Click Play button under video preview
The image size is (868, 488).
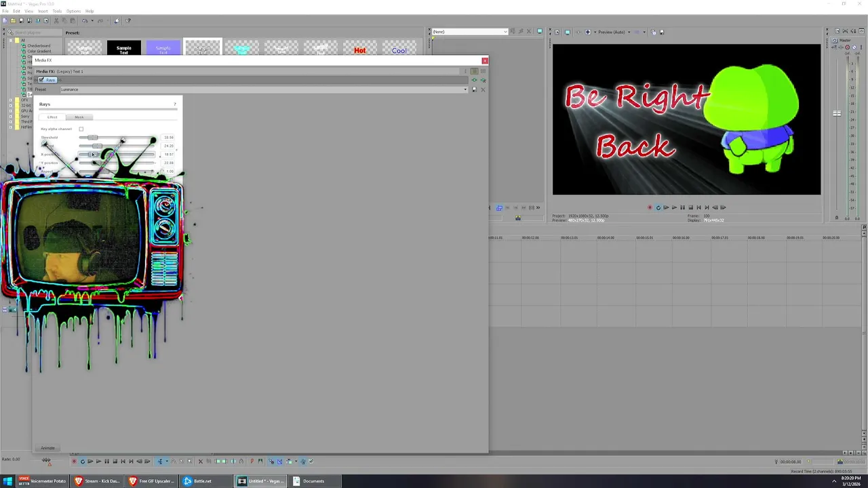[674, 207]
